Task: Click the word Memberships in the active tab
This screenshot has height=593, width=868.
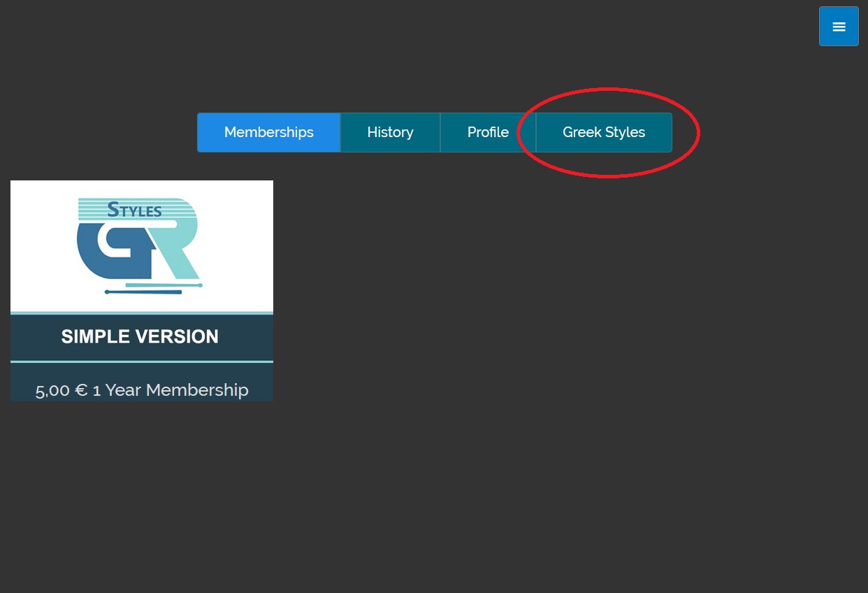Action: [268, 132]
